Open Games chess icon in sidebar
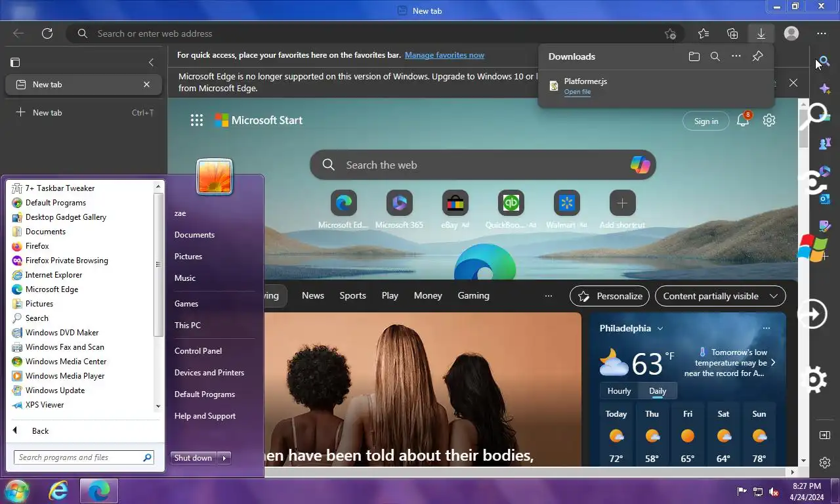Image resolution: width=840 pixels, height=504 pixels. 825,143
